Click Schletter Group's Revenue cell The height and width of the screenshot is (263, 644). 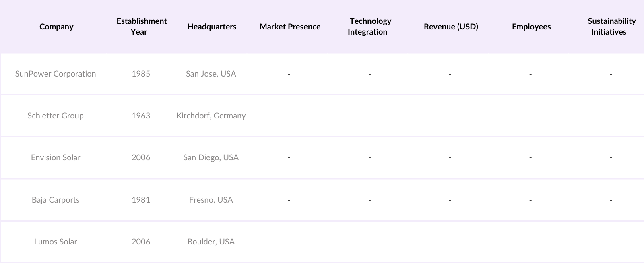click(x=450, y=116)
